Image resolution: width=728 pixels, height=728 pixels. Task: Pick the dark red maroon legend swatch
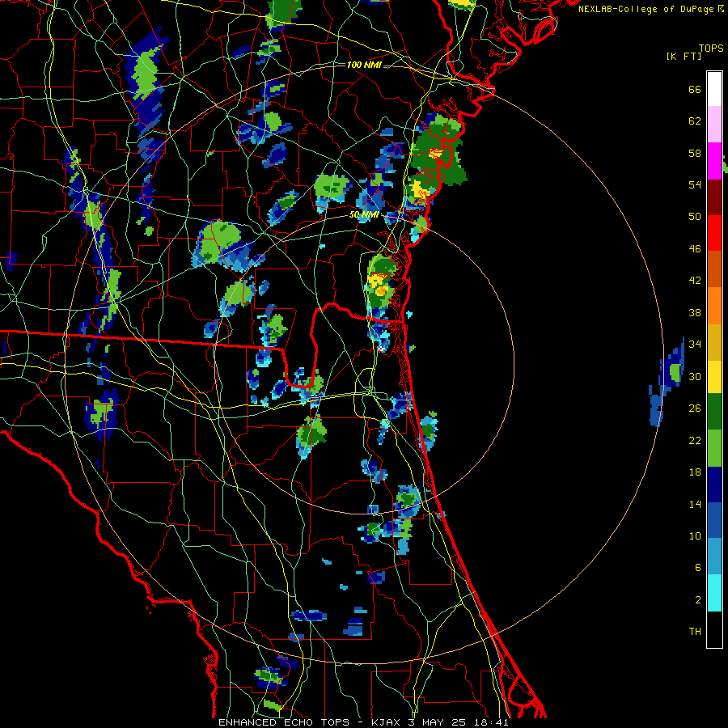coord(714,197)
